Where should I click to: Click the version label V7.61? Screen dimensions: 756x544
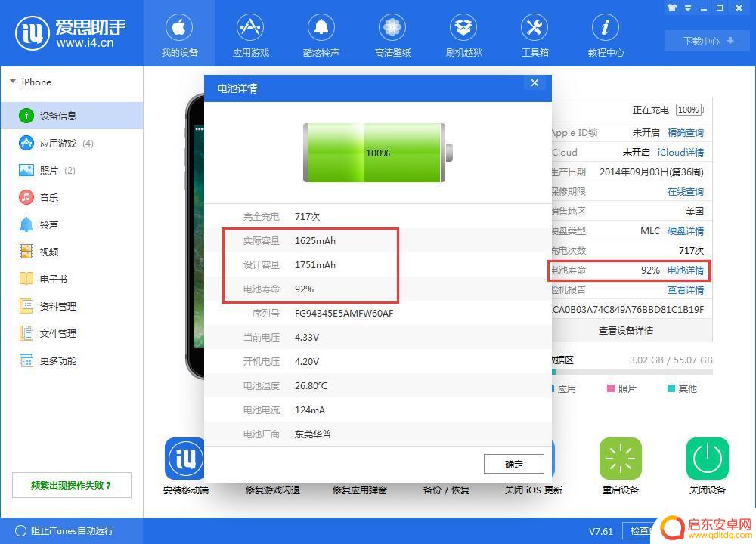point(601,531)
